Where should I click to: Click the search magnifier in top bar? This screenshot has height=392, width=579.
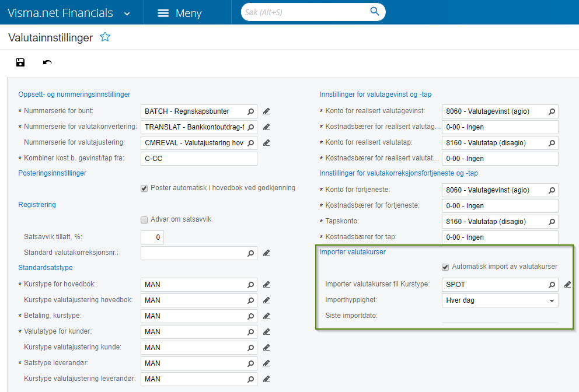(375, 12)
